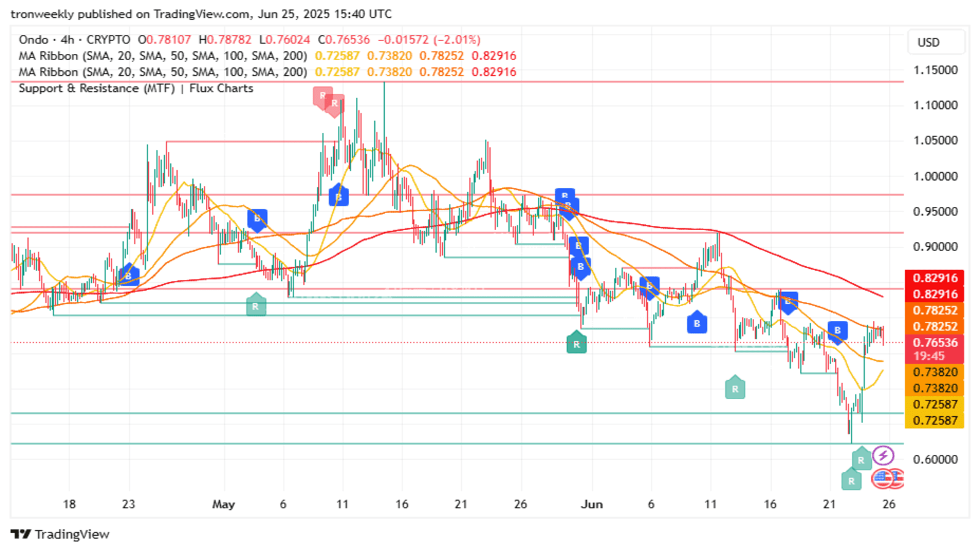This screenshot has height=551, width=980.
Task: Open the fully visible US flag event icon
Action: [x=882, y=479]
